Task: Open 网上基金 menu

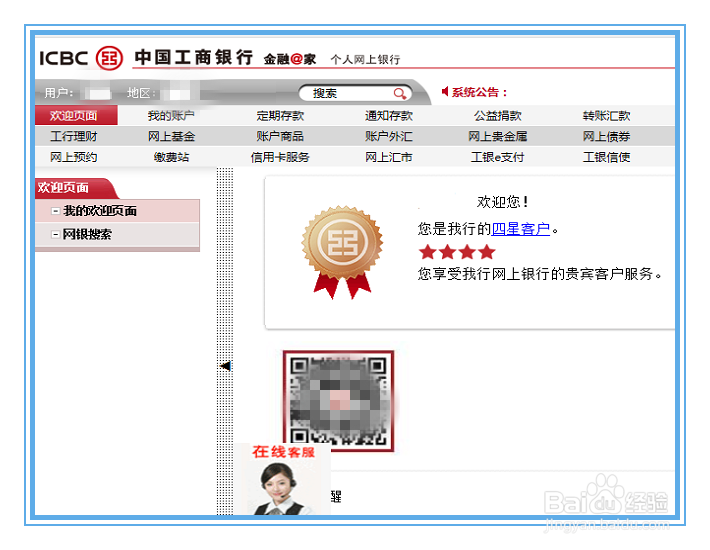Action: click(171, 136)
